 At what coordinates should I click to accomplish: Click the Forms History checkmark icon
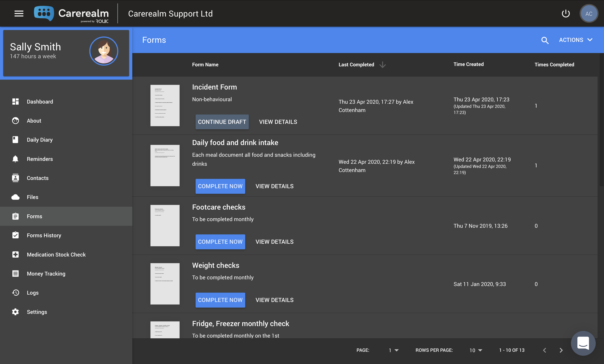(x=15, y=235)
